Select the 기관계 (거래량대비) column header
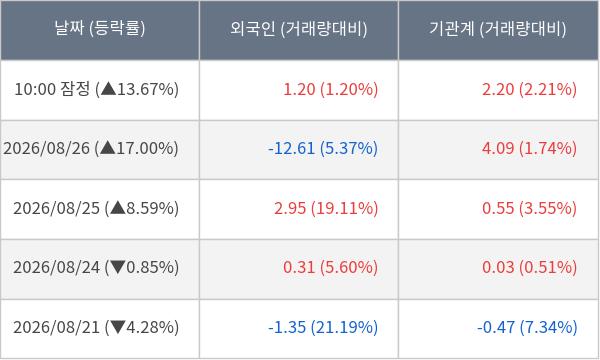 tap(498, 29)
